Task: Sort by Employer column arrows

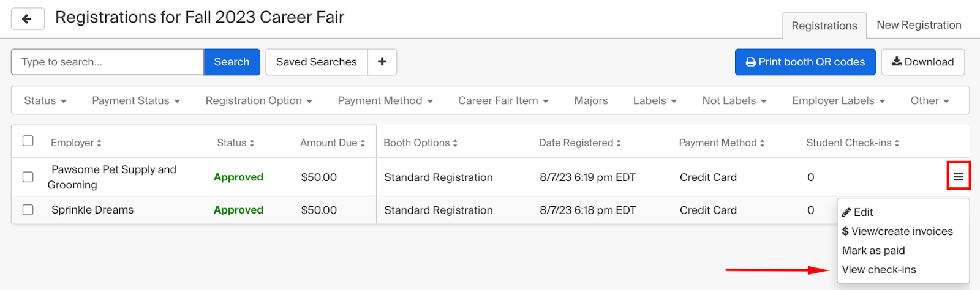Action: 99,143
